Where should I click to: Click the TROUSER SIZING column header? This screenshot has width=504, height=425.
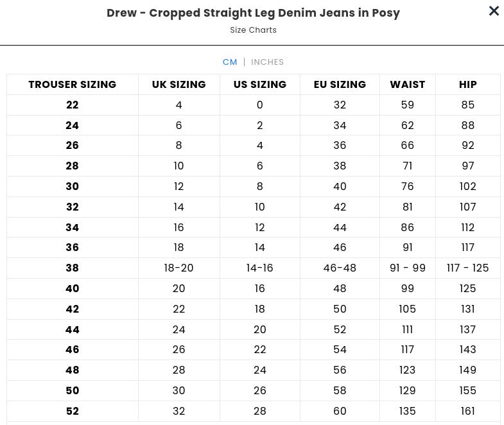(x=73, y=85)
